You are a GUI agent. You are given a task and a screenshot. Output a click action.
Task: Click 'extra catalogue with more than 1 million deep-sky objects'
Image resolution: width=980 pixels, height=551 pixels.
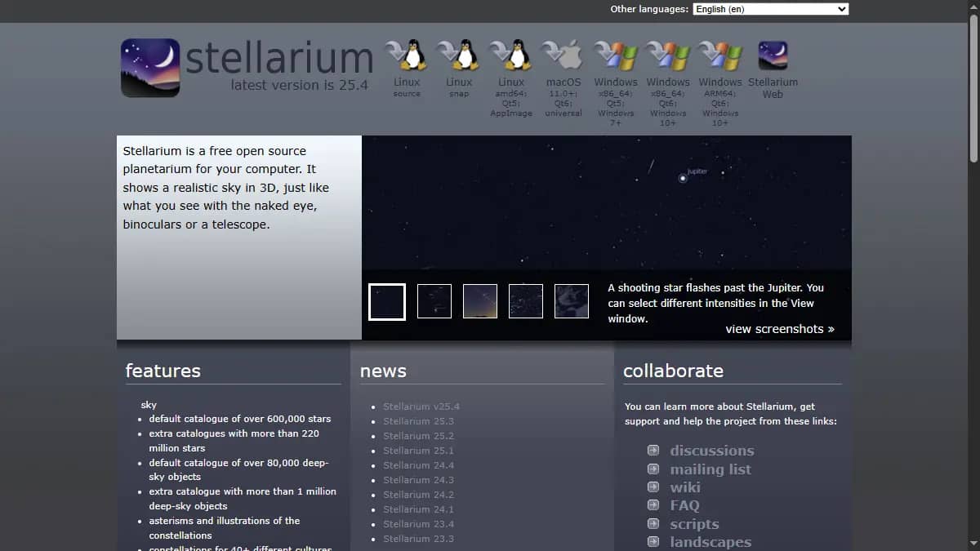coord(243,499)
